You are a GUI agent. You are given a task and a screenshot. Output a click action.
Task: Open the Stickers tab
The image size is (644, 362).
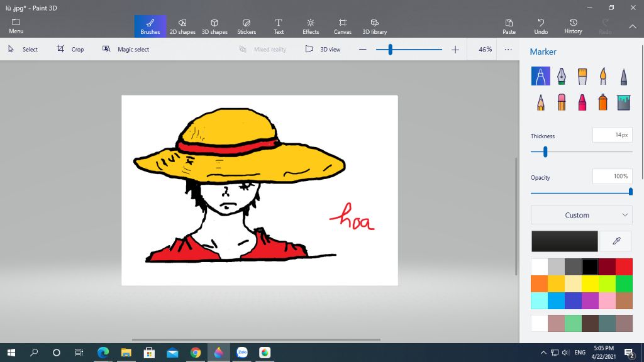pyautogui.click(x=247, y=26)
